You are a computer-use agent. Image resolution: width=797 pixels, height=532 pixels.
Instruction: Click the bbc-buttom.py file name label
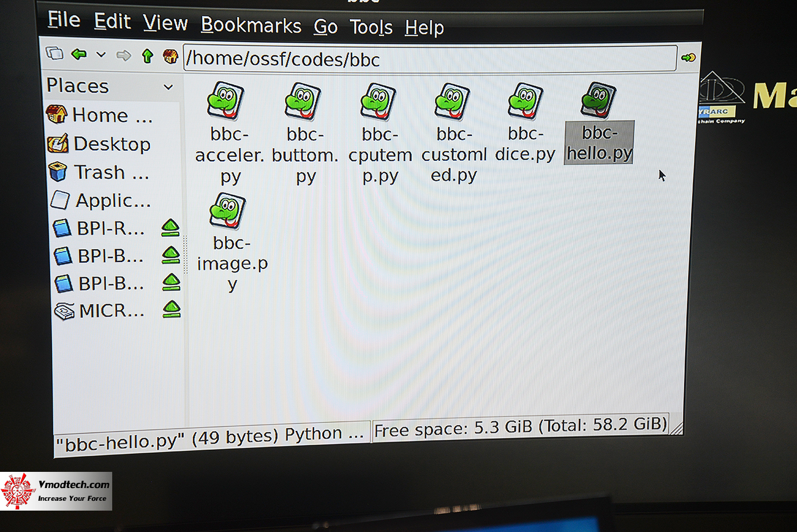pos(305,155)
